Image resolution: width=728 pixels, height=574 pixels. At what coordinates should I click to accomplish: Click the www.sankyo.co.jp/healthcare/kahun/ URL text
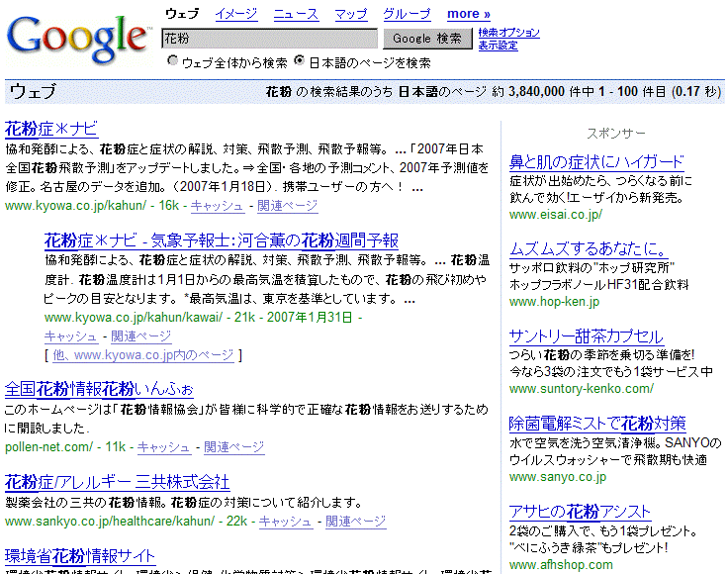[x=110, y=522]
